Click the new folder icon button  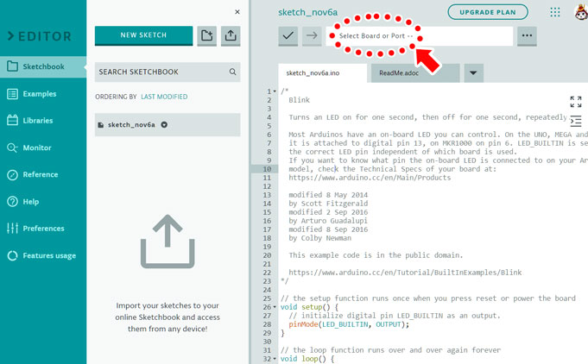(207, 35)
